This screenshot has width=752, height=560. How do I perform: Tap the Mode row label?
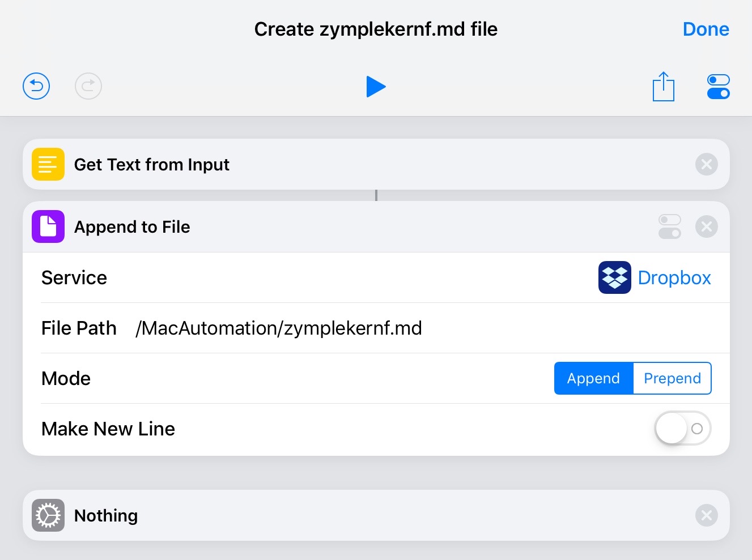point(66,378)
